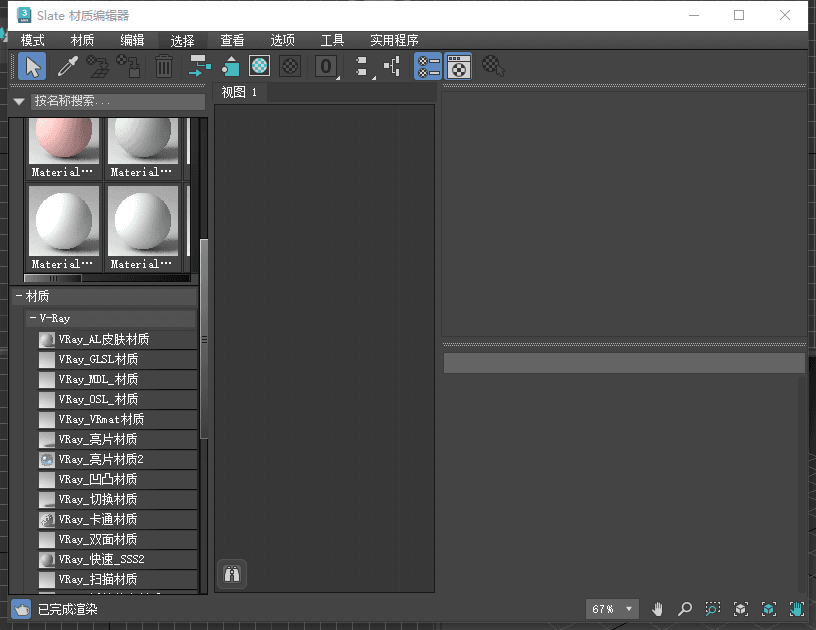Open the 编辑 menu
Image resolution: width=816 pixels, height=630 pixels.
(x=132, y=40)
